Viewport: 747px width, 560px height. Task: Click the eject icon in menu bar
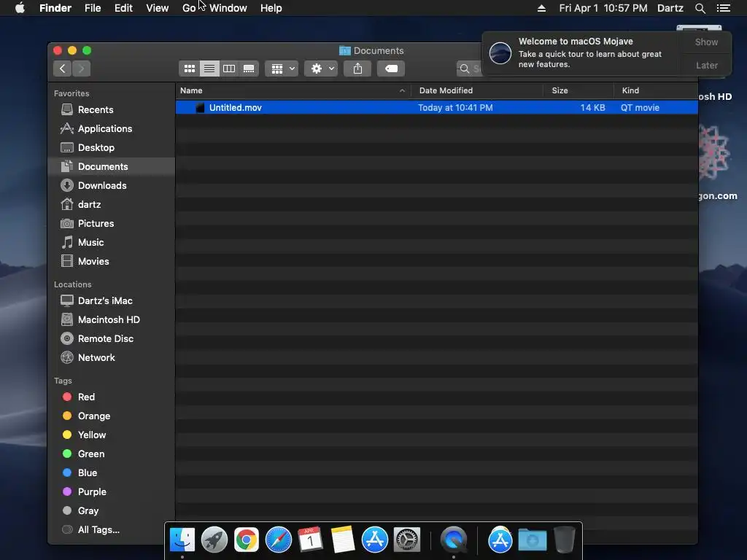tap(541, 8)
